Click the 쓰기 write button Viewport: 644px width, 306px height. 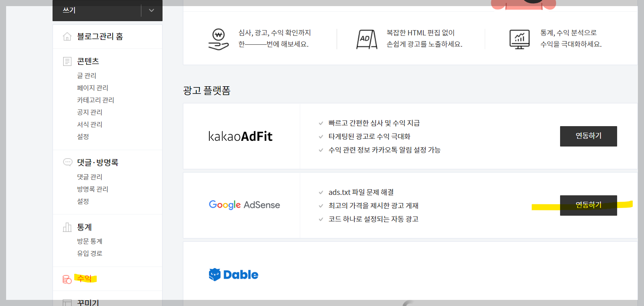97,10
